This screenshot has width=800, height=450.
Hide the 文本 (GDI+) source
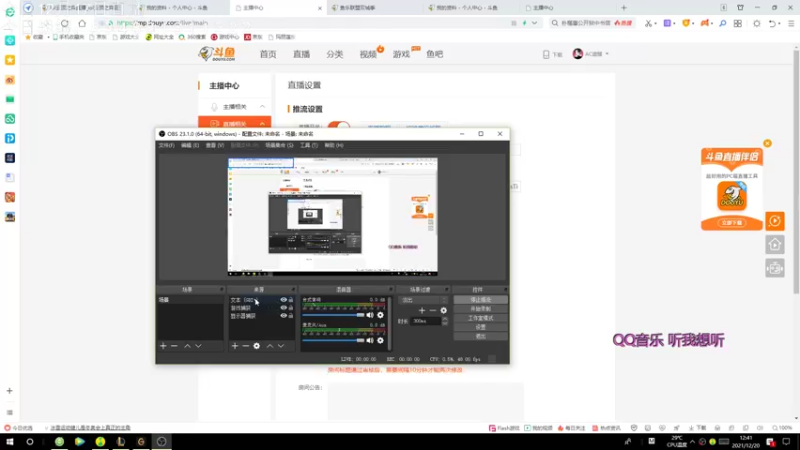284,300
